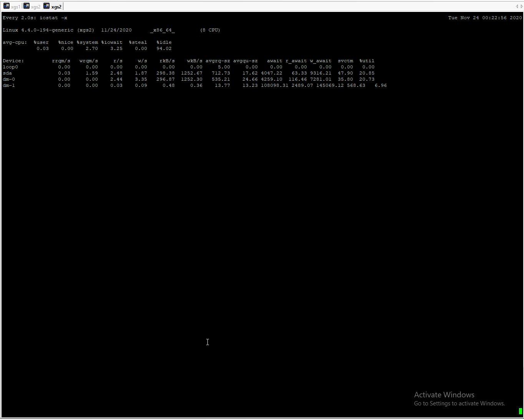Click the 'wrqm/s' column header

89,61
